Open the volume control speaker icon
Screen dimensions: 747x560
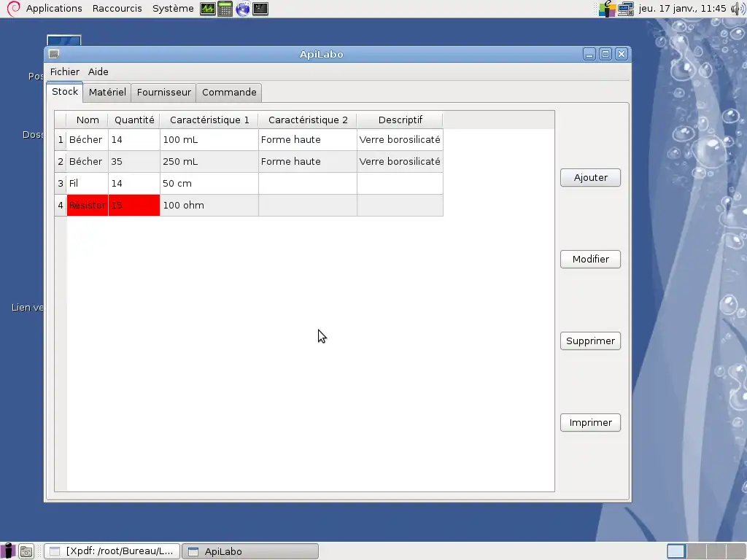(x=738, y=9)
